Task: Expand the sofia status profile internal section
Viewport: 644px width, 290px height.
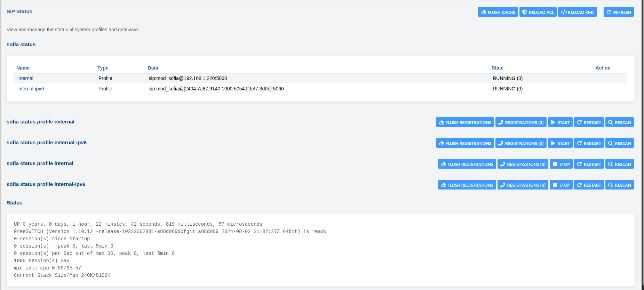Action: tap(40, 163)
